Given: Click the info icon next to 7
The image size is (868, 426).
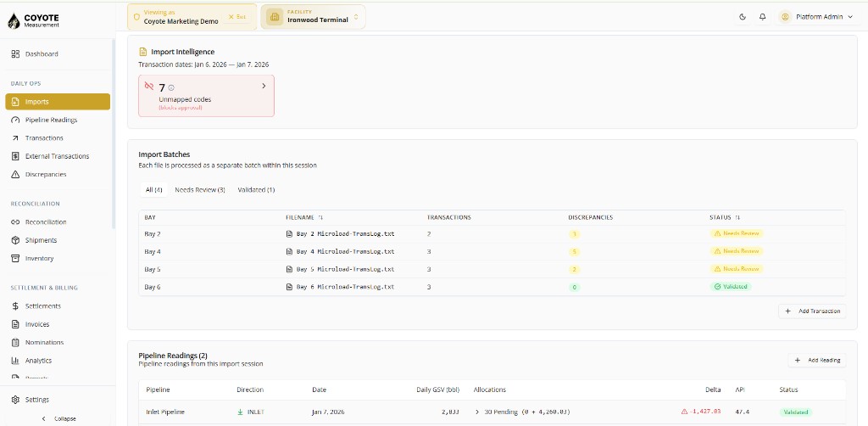Looking at the screenshot, I should (171, 88).
